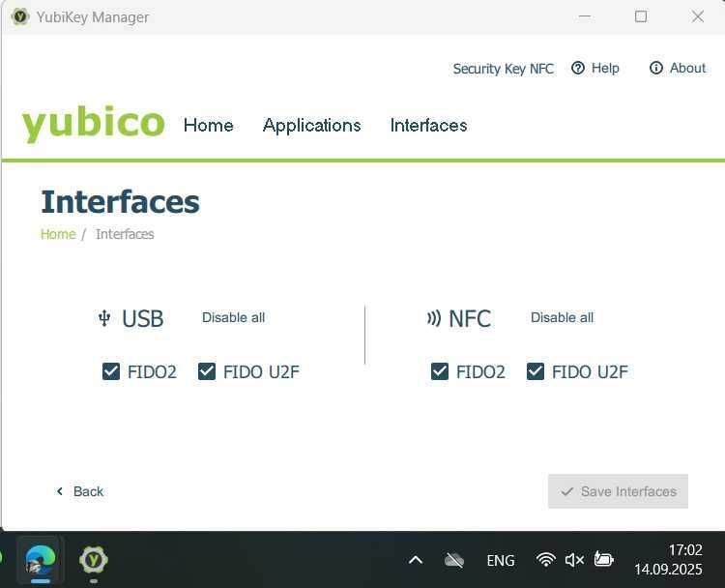Click the USB symbol icon

pos(104,318)
